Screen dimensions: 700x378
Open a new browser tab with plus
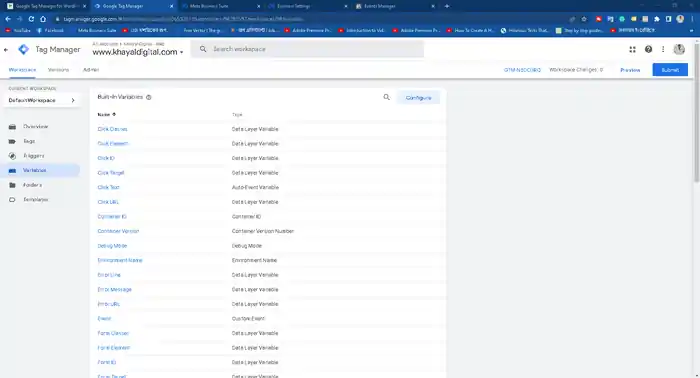tap(447, 6)
